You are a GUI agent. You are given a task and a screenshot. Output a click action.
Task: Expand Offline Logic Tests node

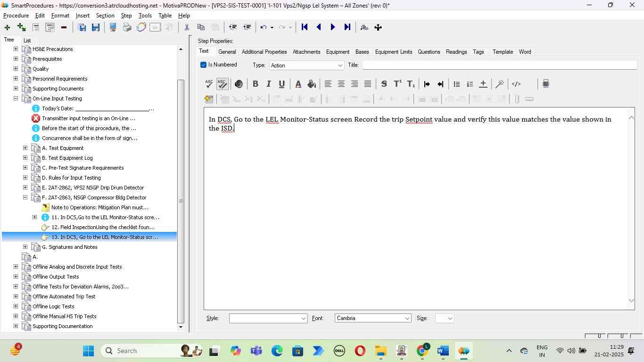pyautogui.click(x=16, y=306)
